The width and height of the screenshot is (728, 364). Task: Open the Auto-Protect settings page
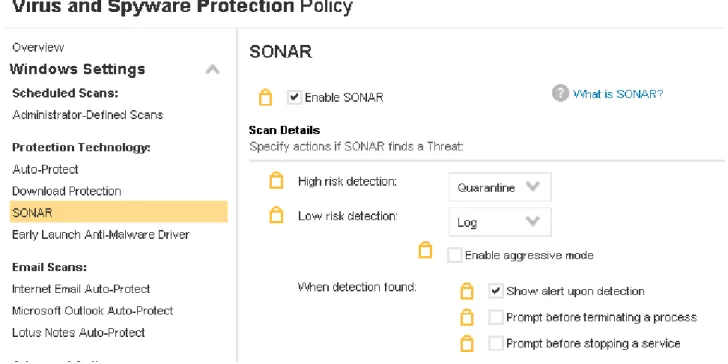46,169
